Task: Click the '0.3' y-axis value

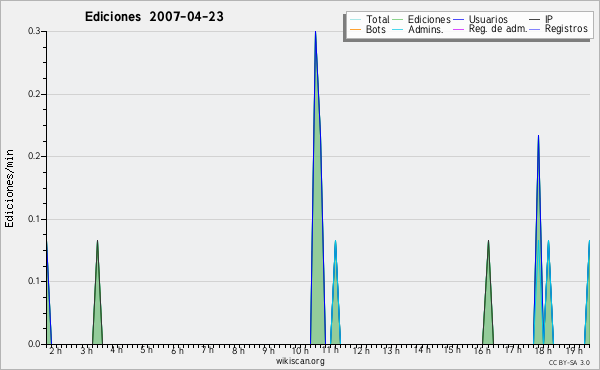Action: click(34, 31)
